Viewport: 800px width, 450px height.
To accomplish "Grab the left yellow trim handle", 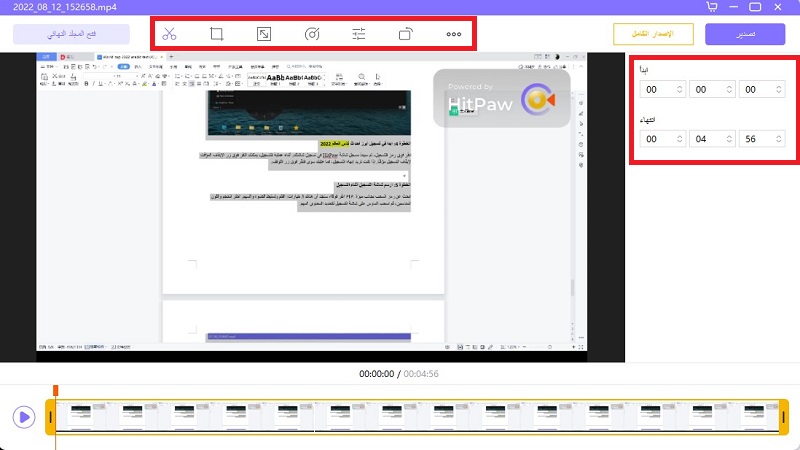I will 51,417.
